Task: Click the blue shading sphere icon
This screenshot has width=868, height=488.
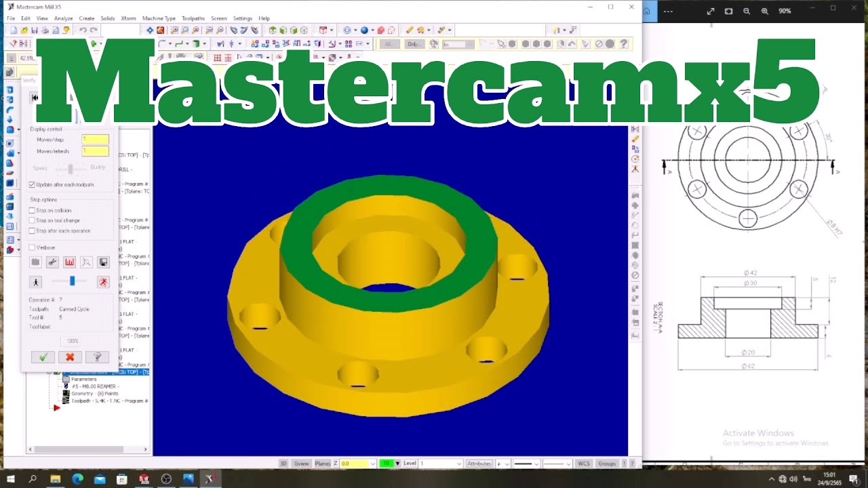Action: (364, 30)
